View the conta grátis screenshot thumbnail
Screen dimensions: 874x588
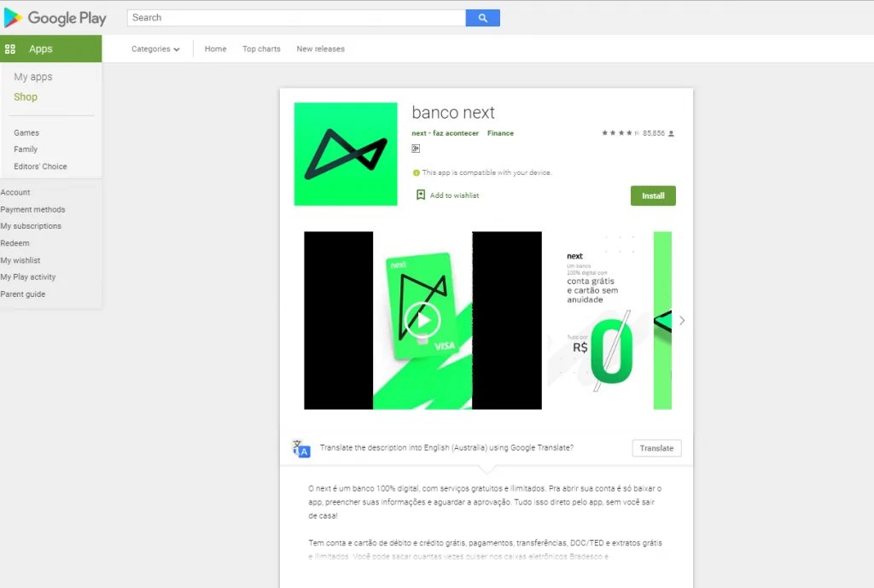click(x=597, y=321)
